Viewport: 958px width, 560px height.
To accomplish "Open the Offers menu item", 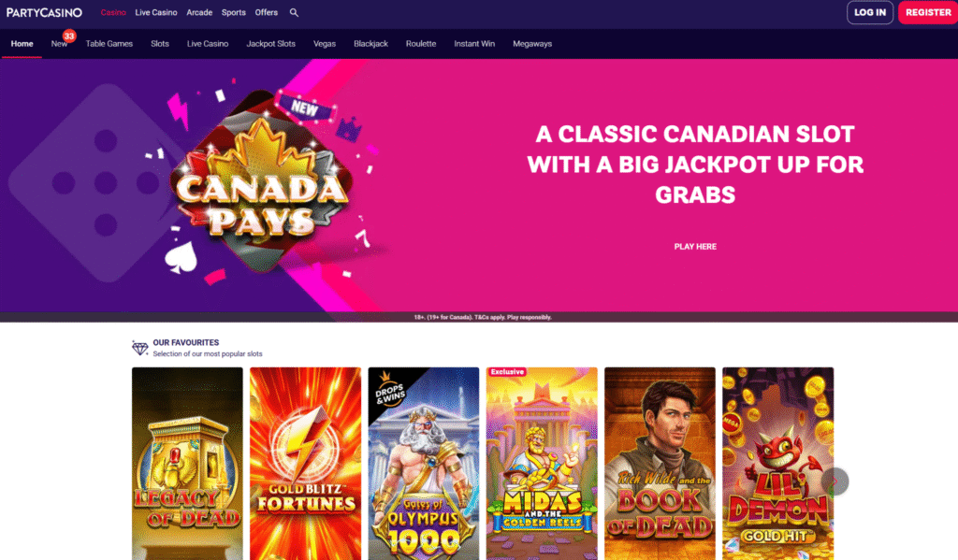I will click(x=267, y=12).
